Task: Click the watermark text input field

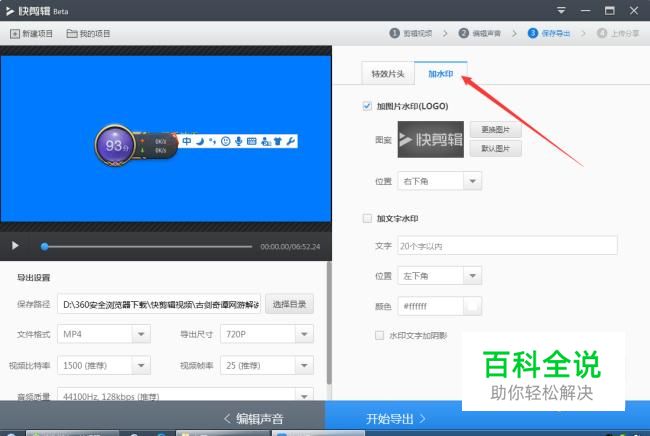Action: 507,246
